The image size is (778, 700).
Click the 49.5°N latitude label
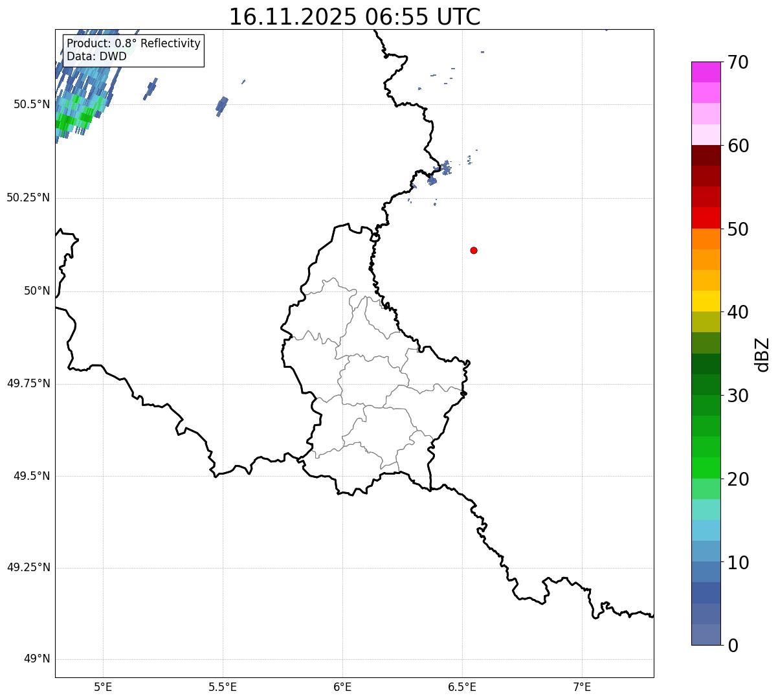click(x=32, y=476)
